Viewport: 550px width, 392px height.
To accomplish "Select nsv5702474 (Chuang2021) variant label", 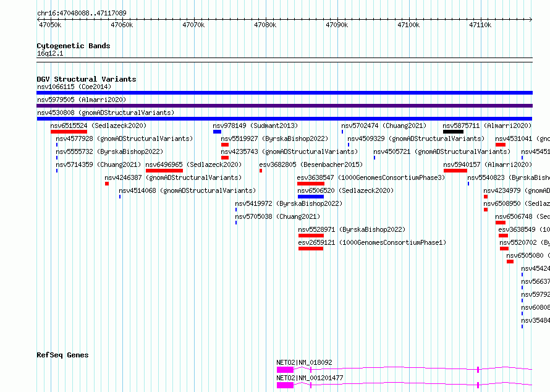I will point(384,126).
